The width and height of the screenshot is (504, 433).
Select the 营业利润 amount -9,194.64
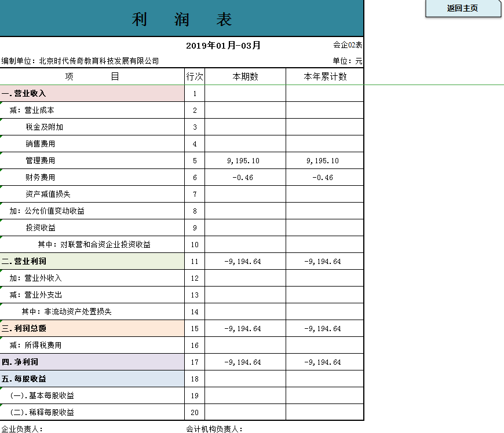point(245,261)
